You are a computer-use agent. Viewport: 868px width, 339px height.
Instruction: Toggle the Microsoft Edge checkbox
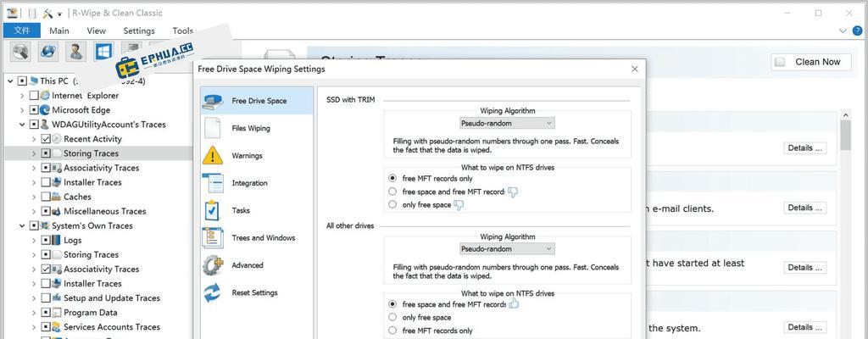34,109
